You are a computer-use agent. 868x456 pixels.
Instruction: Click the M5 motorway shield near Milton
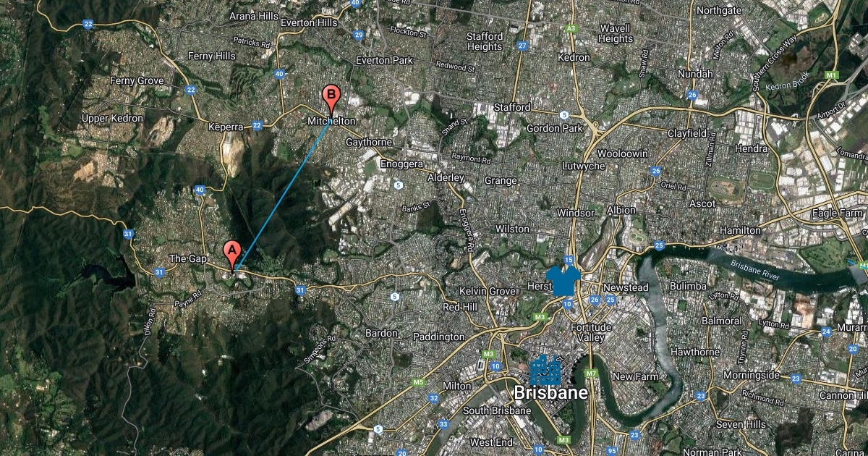[x=418, y=382]
